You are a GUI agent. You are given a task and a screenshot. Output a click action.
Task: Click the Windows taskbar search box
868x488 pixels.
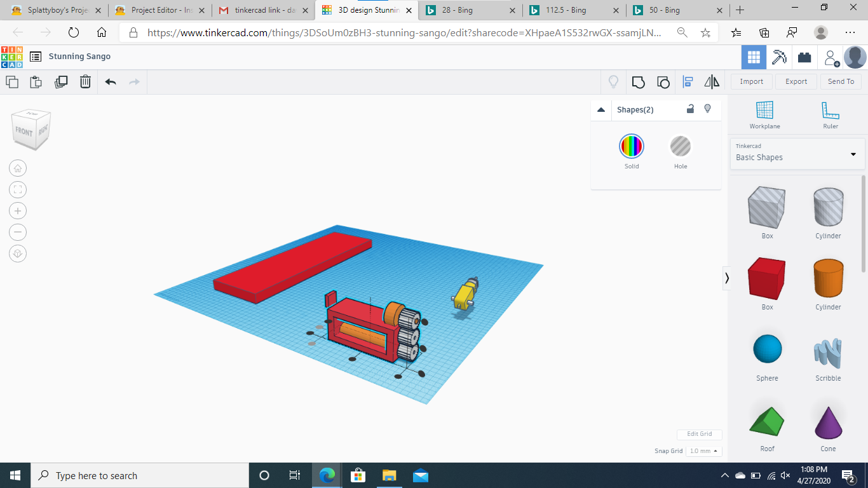pos(140,475)
